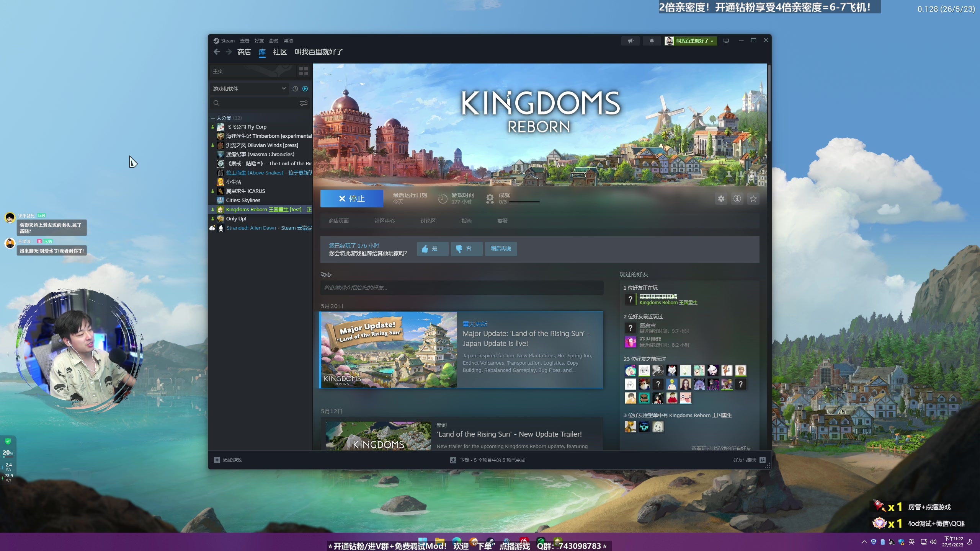The image size is (980, 551).
Task: Switch input language 英 in system tray
Action: (x=911, y=542)
